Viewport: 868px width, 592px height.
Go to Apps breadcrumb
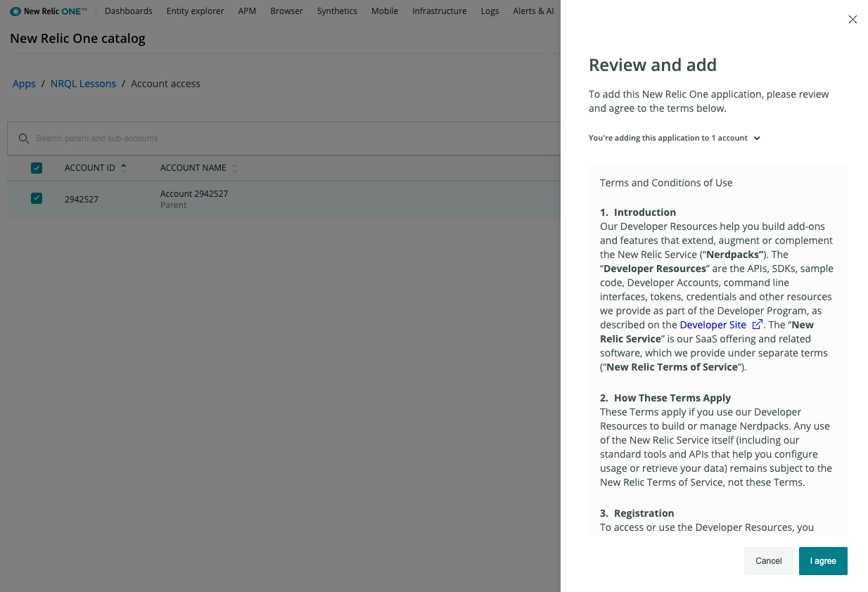[24, 84]
